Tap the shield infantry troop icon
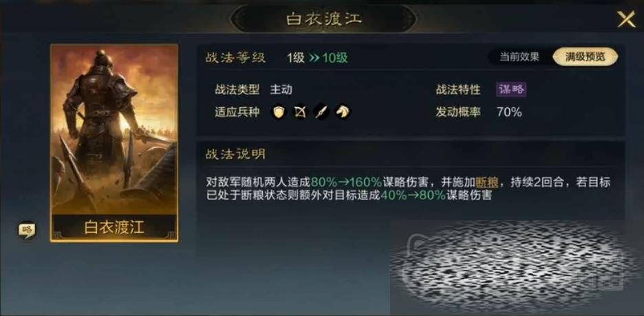 (279, 111)
